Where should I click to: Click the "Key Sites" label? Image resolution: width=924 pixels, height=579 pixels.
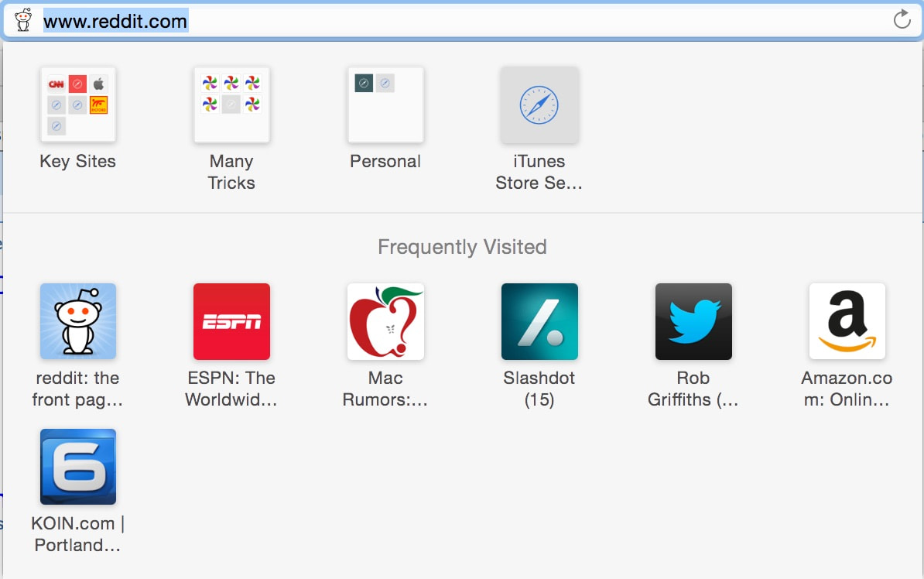pos(78,161)
